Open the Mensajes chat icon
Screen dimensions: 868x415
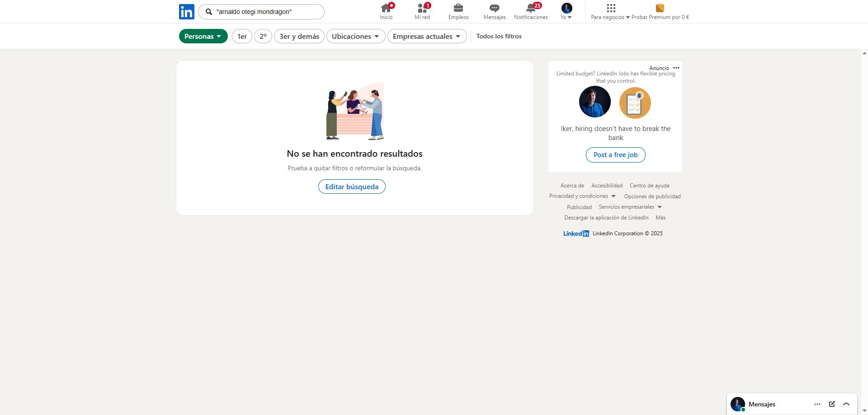click(x=494, y=9)
